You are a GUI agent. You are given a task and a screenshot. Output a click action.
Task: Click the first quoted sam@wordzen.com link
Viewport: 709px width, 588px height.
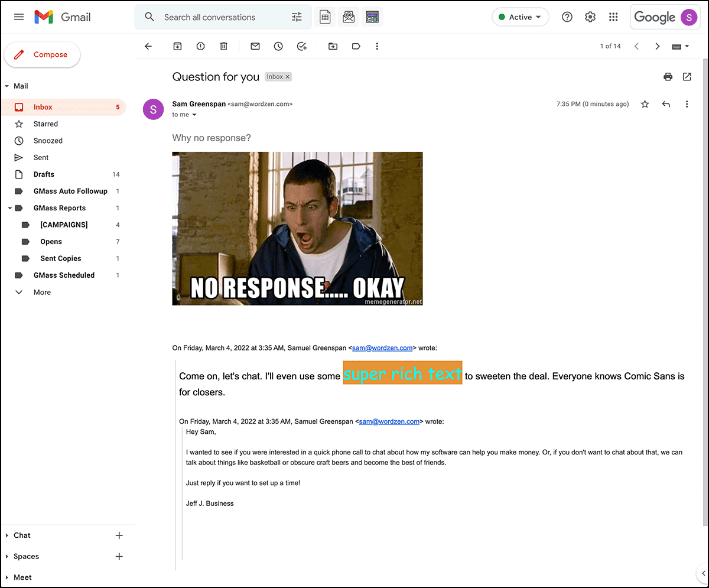pos(382,348)
